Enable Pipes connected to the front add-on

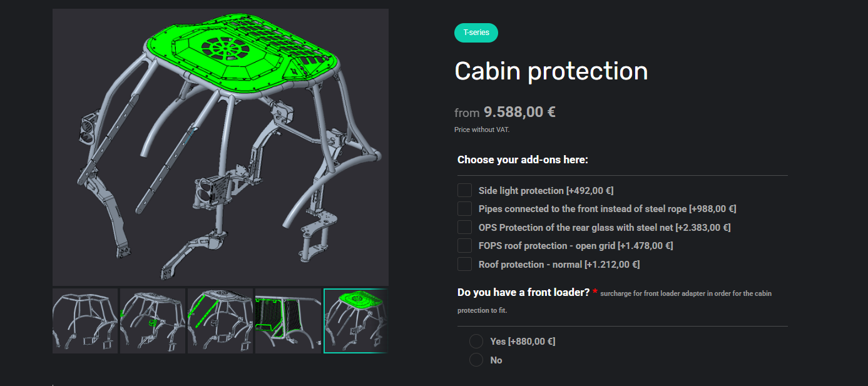click(x=464, y=208)
